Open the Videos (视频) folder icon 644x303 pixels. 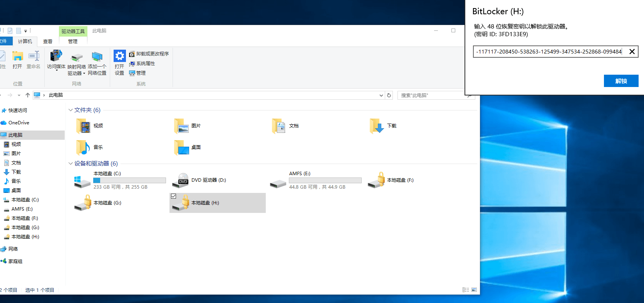click(83, 126)
